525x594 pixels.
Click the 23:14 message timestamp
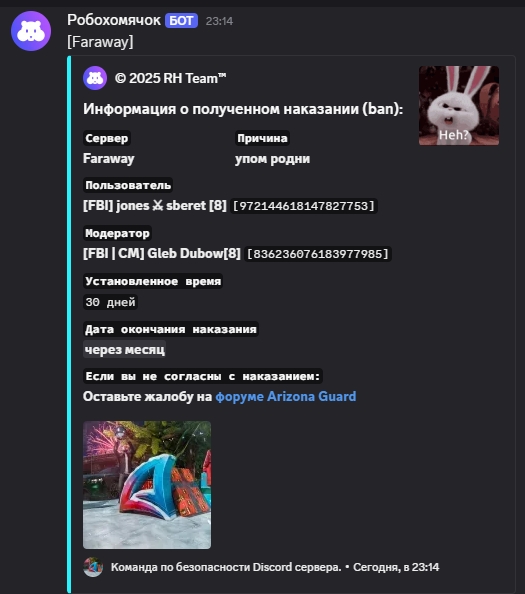[x=219, y=21]
